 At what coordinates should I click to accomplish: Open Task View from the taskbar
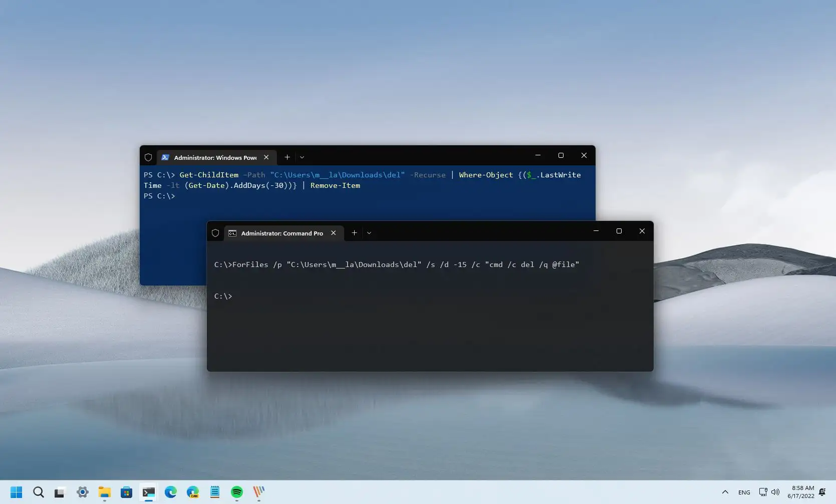pyautogui.click(x=60, y=492)
